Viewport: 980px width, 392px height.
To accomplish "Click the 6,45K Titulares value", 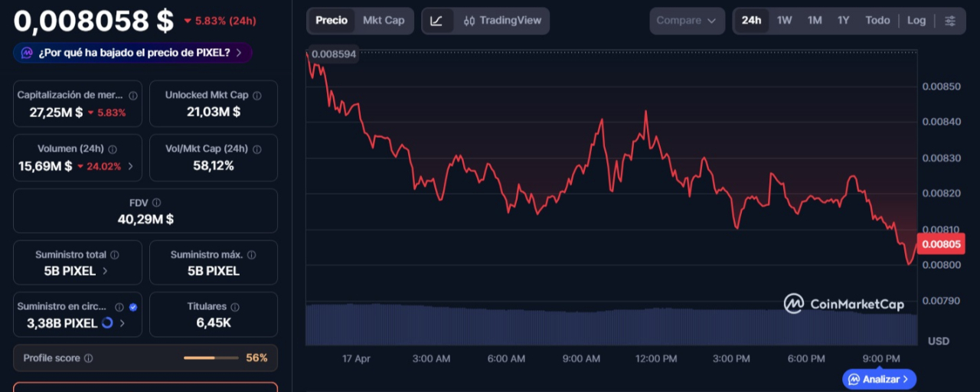I will point(214,323).
